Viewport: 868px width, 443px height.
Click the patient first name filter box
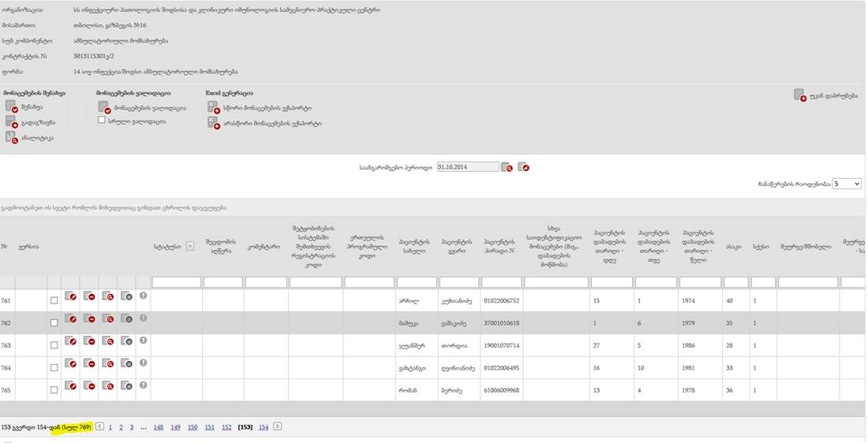coord(417,282)
